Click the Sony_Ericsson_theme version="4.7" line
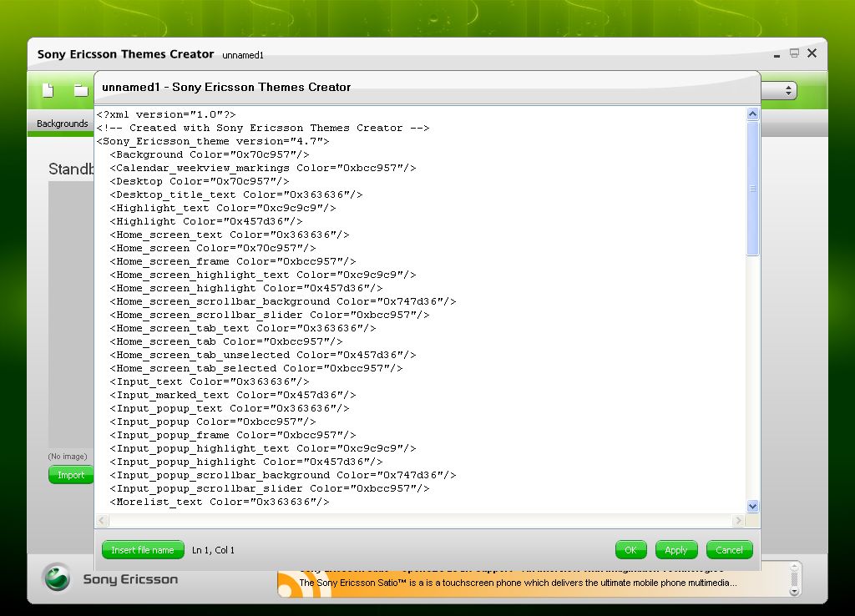This screenshot has width=855, height=616. tap(213, 141)
